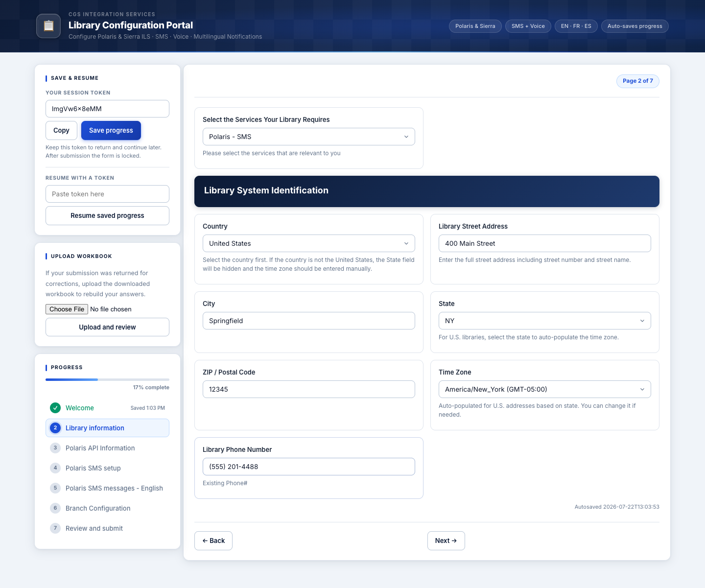
Task: Go back to previous page
Action: point(213,541)
